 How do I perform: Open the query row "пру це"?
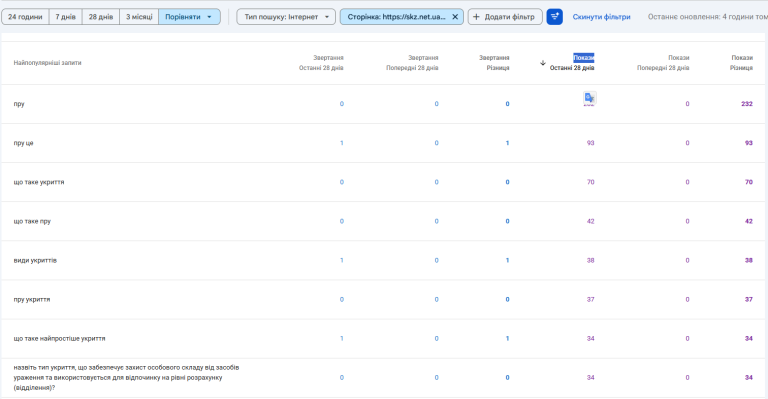coord(24,143)
